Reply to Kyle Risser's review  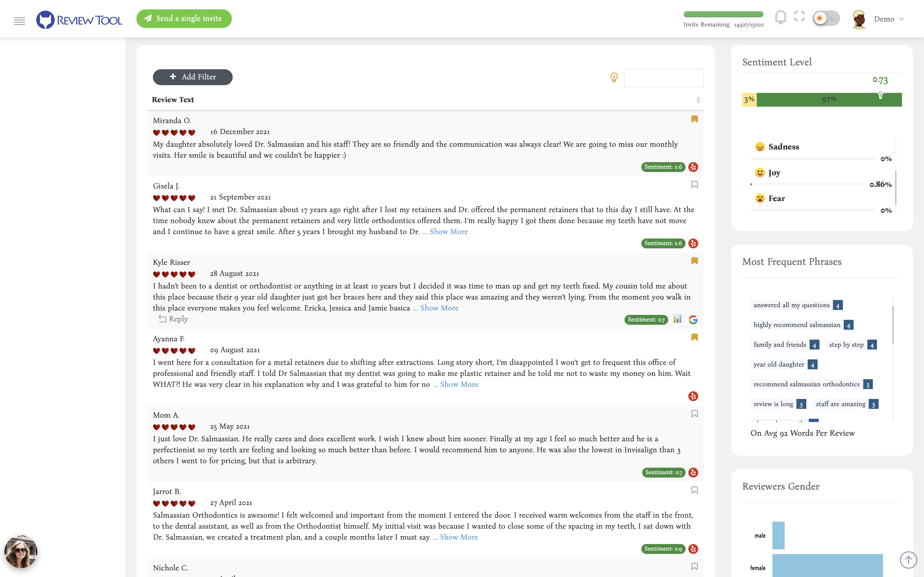(173, 319)
